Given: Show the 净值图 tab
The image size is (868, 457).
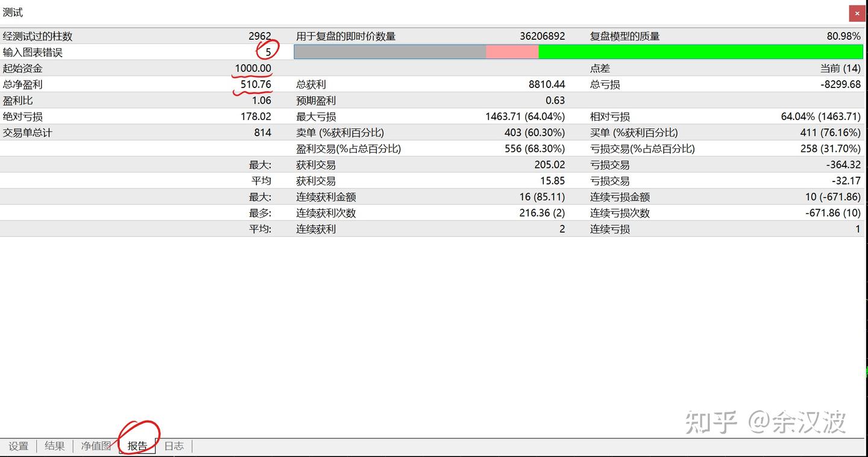Looking at the screenshot, I should point(96,446).
